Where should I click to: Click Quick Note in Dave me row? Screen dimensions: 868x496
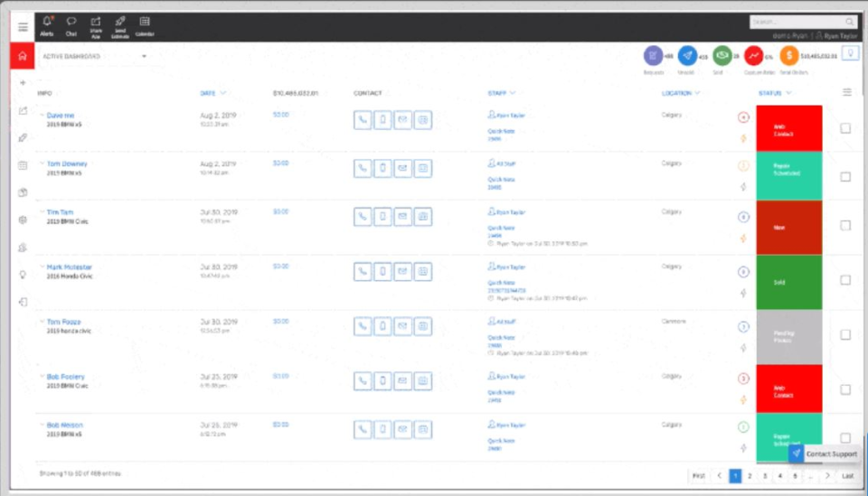pyautogui.click(x=501, y=131)
